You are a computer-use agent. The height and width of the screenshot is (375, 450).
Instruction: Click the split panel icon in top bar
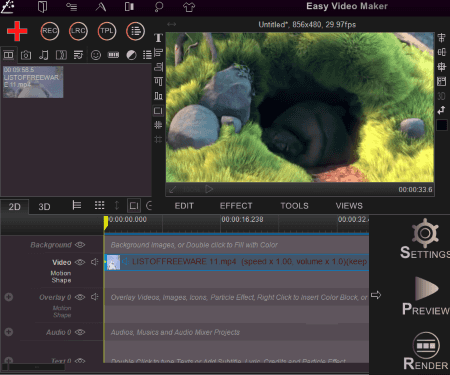point(129,7)
